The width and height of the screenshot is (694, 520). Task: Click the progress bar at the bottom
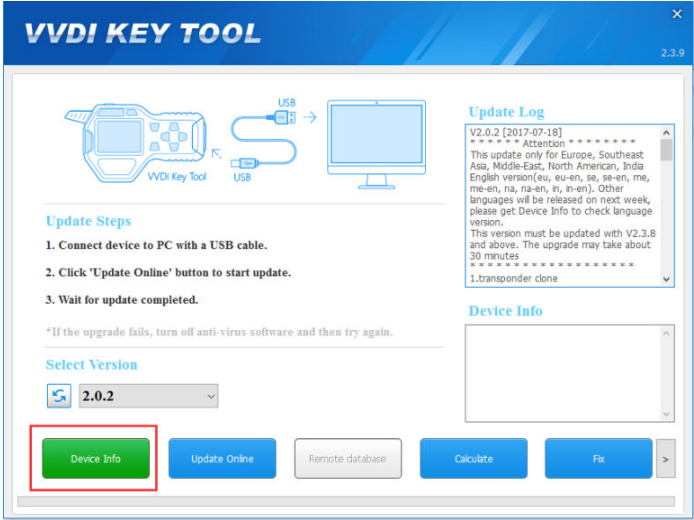click(347, 501)
